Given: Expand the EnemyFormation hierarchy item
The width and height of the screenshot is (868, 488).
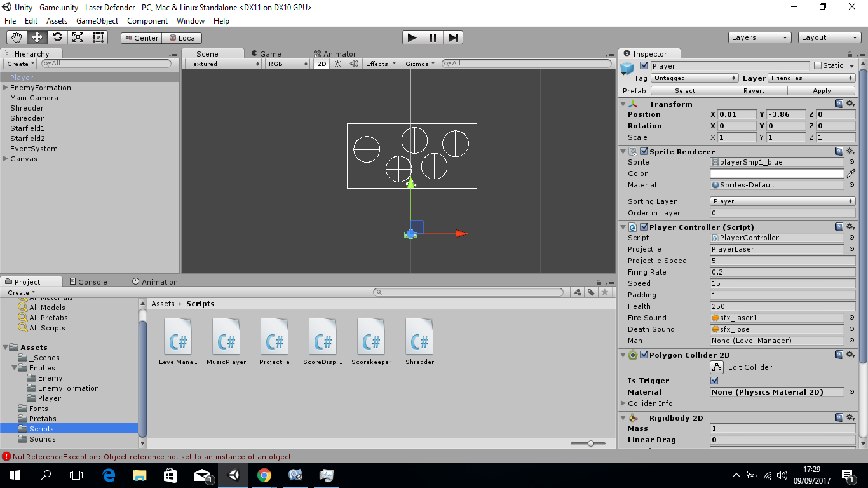Looking at the screenshot, I should [5, 88].
